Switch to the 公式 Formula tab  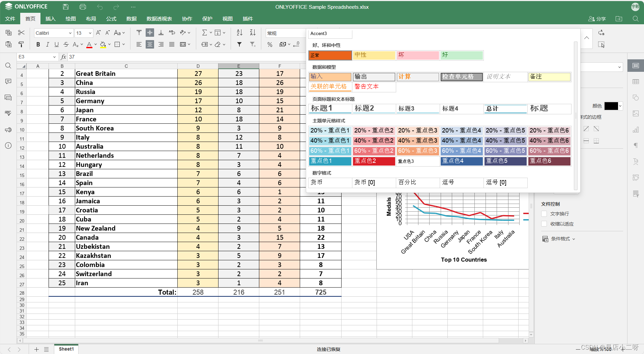click(111, 19)
